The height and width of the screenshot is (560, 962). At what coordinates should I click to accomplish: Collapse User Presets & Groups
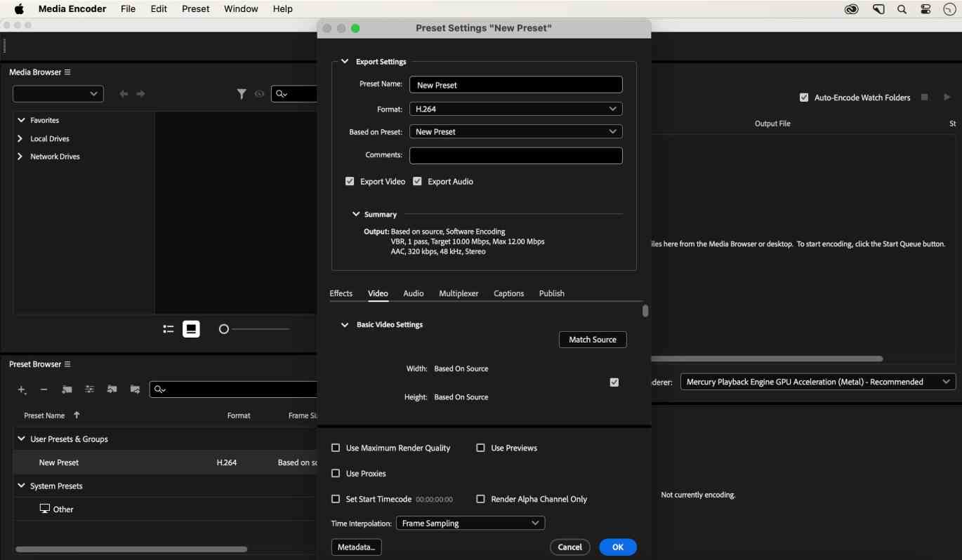click(x=21, y=439)
